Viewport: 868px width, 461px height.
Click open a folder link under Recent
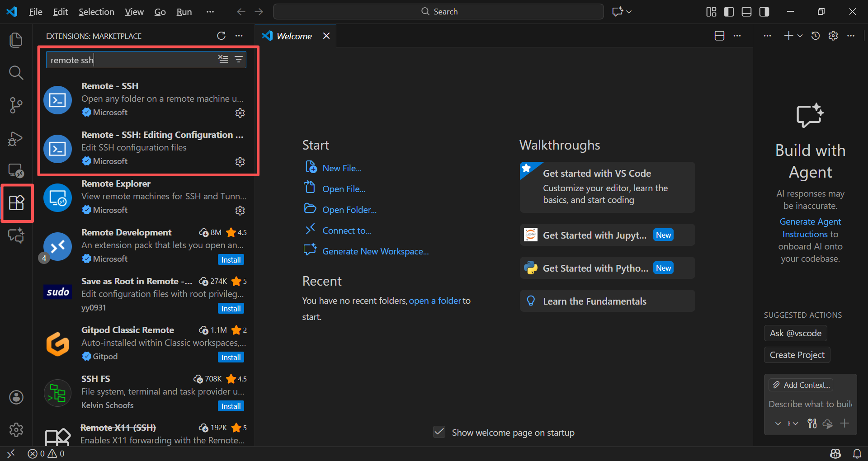point(435,301)
